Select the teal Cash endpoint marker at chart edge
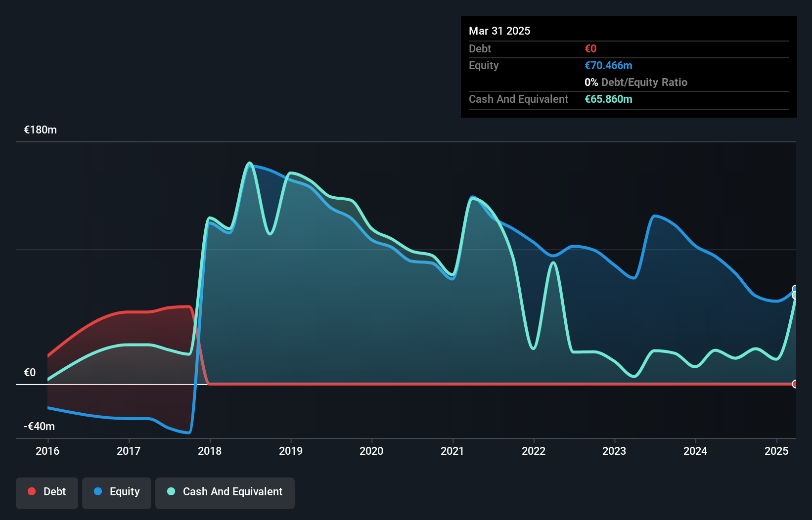The height and width of the screenshot is (520, 812). click(795, 296)
